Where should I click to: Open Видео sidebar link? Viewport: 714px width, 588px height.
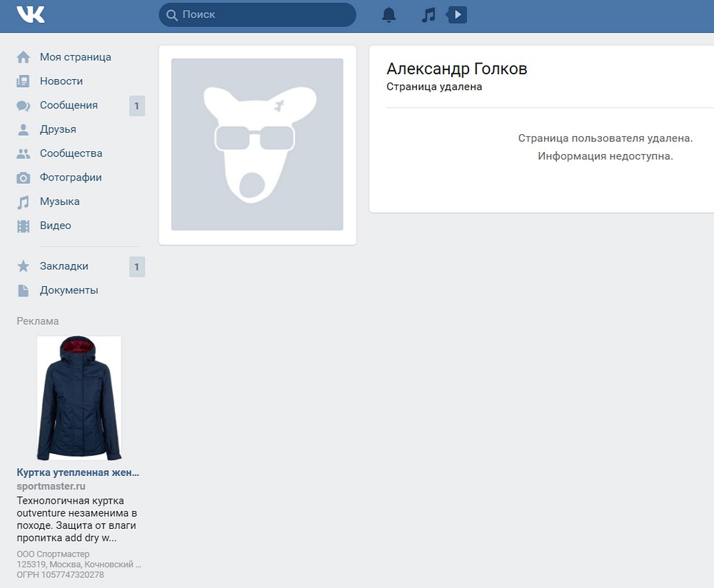point(56,225)
